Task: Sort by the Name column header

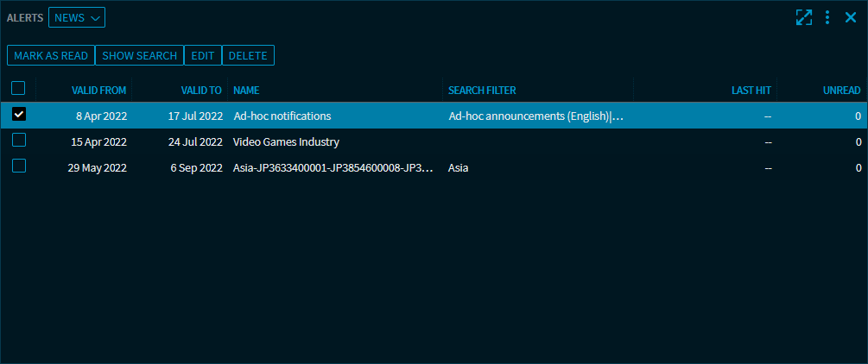Action: [x=246, y=90]
